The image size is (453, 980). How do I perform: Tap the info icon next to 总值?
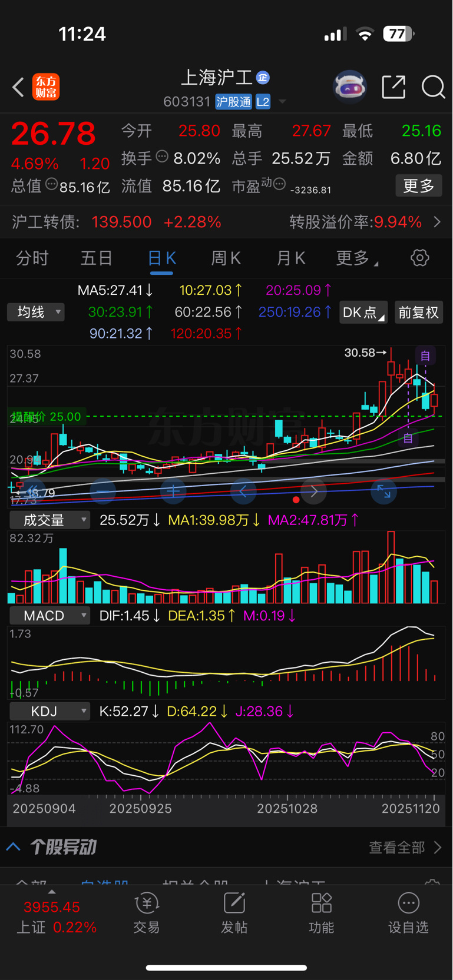click(x=51, y=184)
